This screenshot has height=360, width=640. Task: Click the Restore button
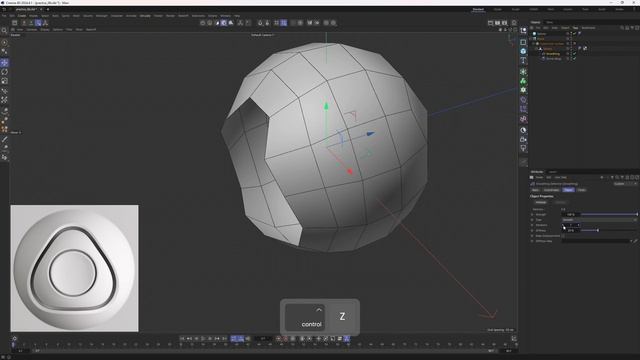point(560,202)
